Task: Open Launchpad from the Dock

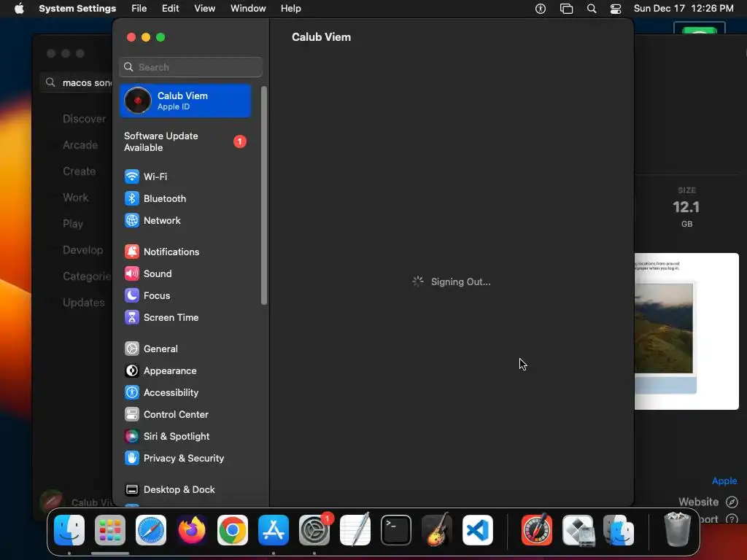Action: pyautogui.click(x=110, y=530)
